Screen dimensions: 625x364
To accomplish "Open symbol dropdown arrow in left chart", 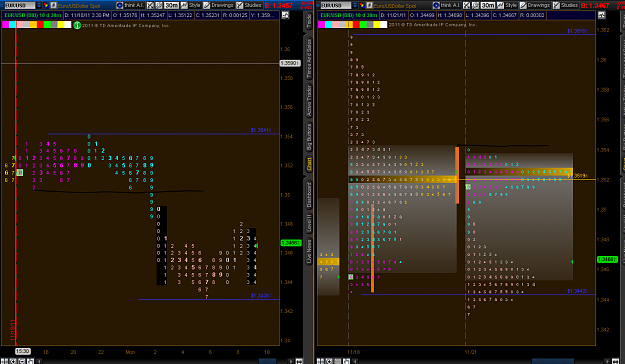I will (x=39, y=5).
